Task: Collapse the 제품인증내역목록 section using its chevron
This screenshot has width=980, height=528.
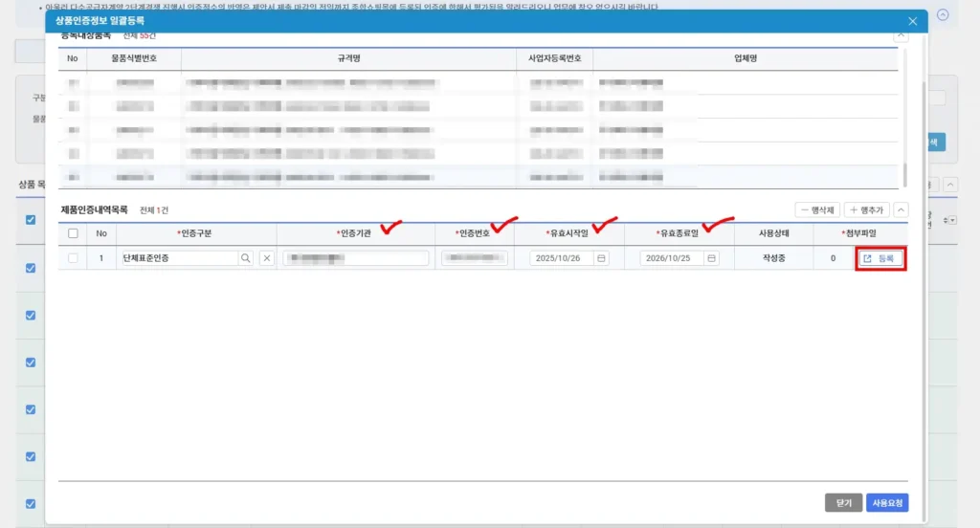Action: (901, 209)
